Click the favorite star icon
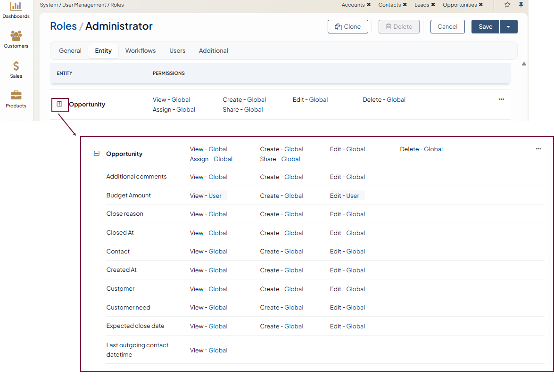 tap(507, 5)
